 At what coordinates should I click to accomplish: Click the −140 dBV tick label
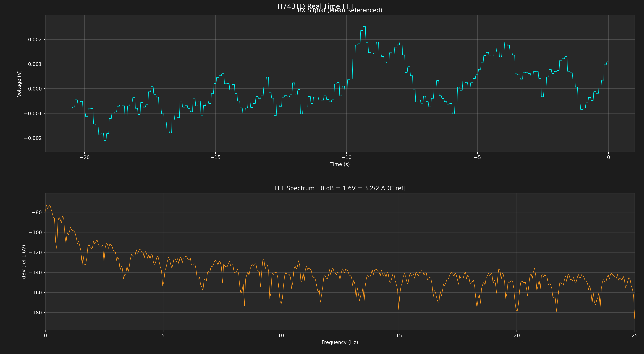[x=35, y=273]
